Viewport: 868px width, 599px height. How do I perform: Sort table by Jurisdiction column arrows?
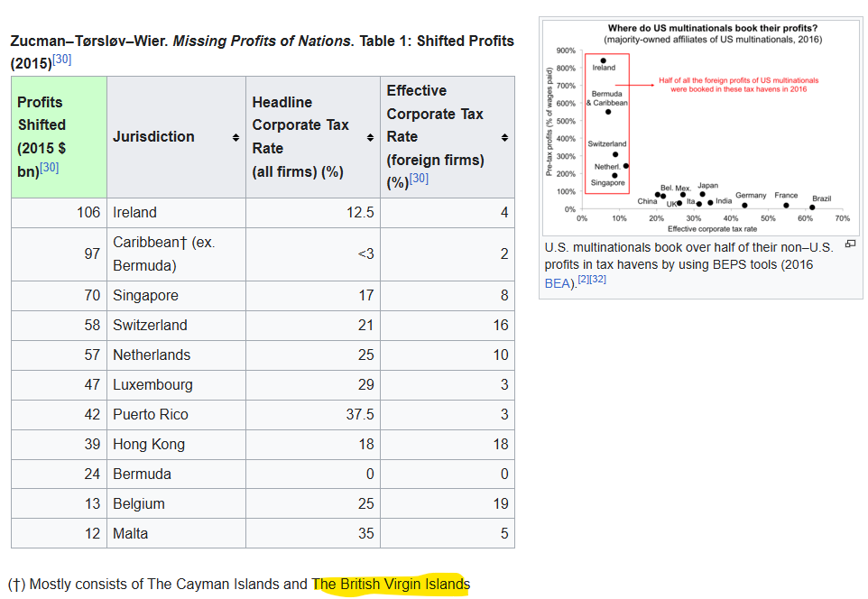coord(235,137)
